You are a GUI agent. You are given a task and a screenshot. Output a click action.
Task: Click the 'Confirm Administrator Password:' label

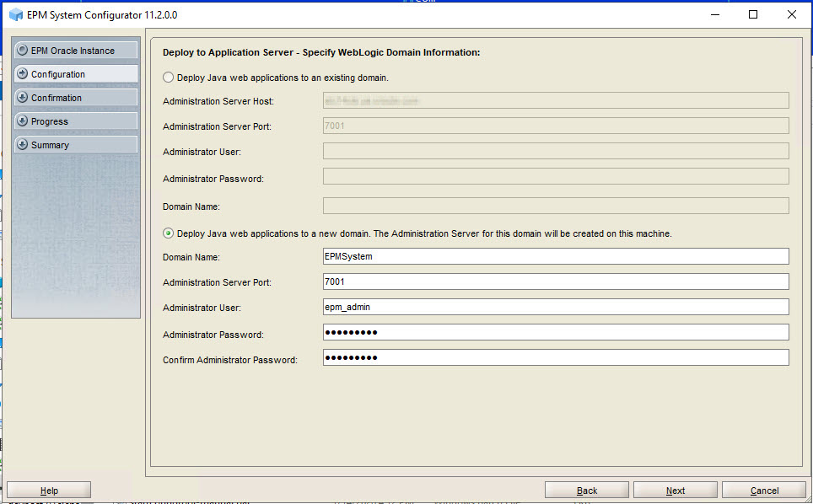(x=230, y=360)
